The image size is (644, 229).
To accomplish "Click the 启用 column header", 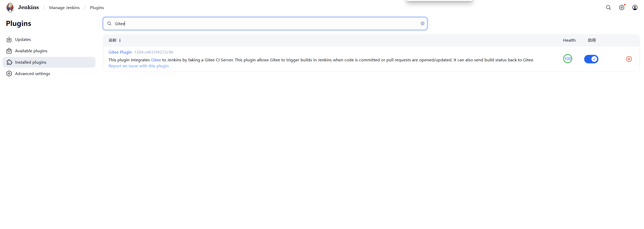I will point(592,40).
